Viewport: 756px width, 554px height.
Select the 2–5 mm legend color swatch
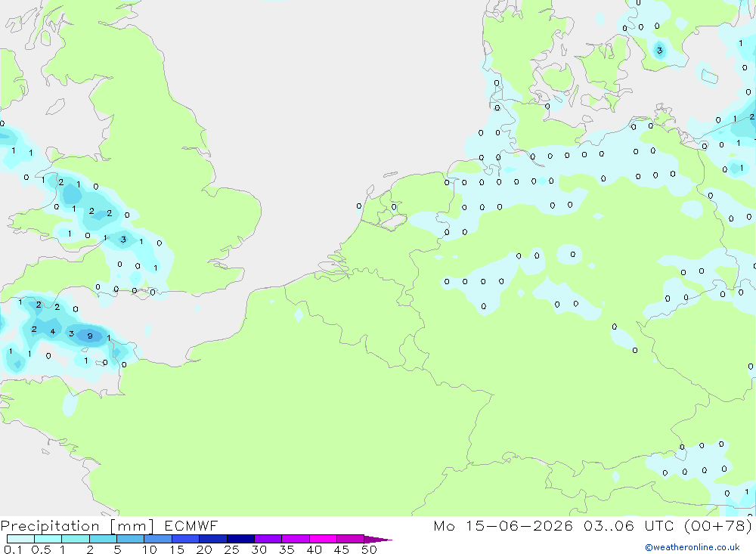(x=103, y=539)
